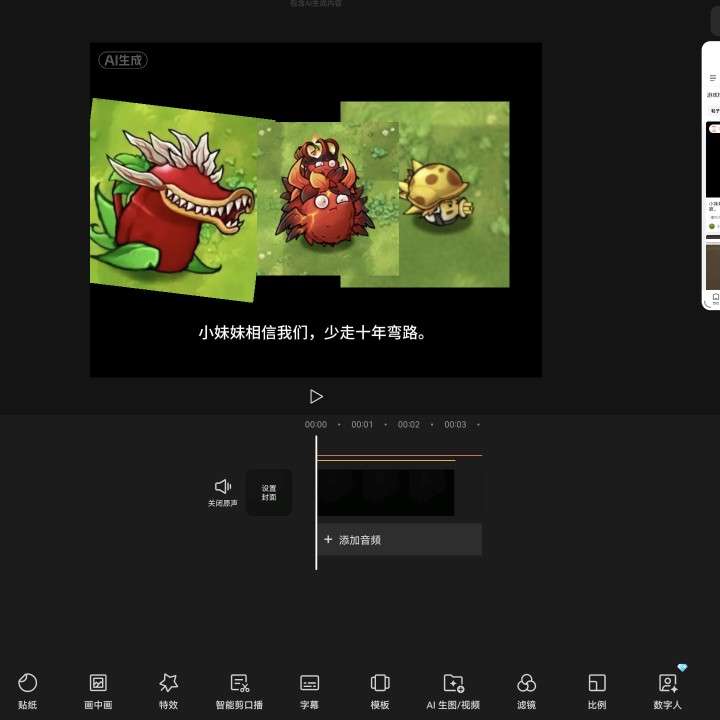Click the 00:02 timeline marker

click(x=409, y=425)
